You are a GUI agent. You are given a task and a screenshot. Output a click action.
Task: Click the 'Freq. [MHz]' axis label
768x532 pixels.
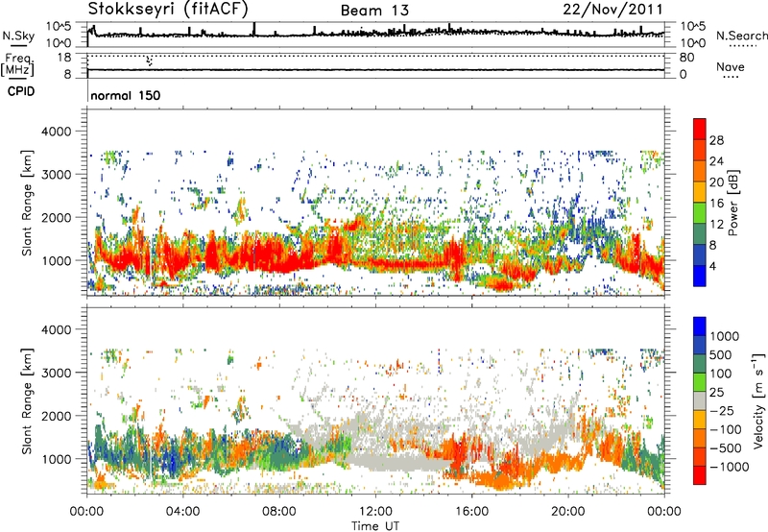click(17, 64)
